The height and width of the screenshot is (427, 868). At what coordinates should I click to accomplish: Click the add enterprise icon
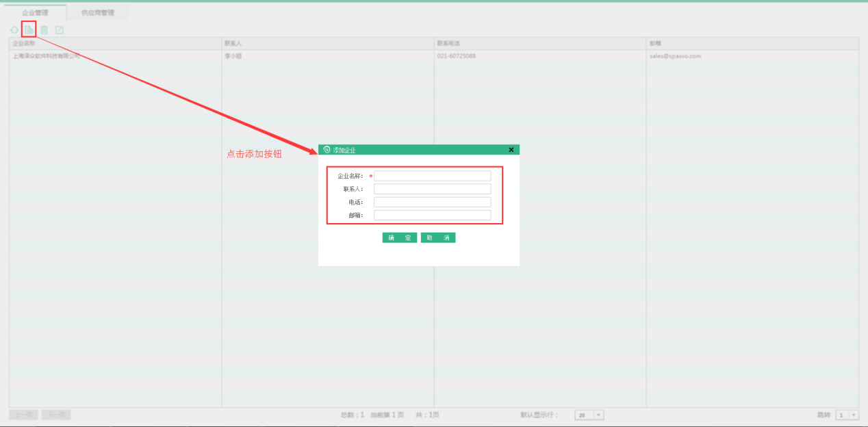[29, 30]
